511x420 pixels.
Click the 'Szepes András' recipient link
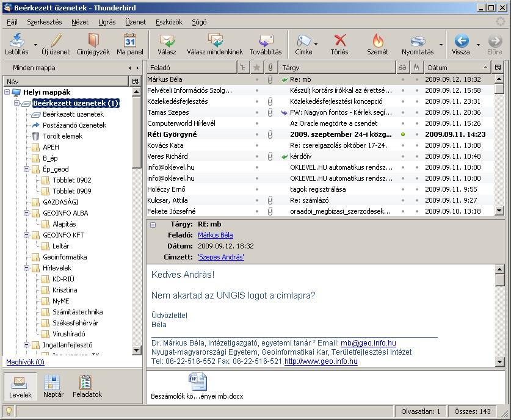tap(221, 257)
